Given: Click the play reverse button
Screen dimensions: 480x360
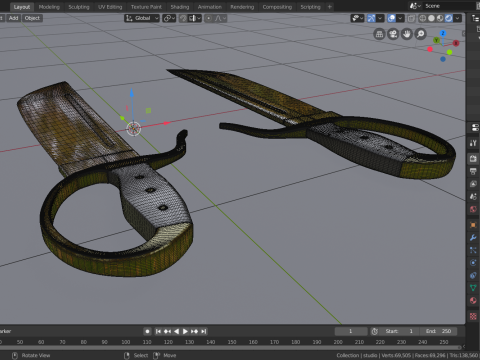Looking at the screenshot, I should click(x=177, y=331).
